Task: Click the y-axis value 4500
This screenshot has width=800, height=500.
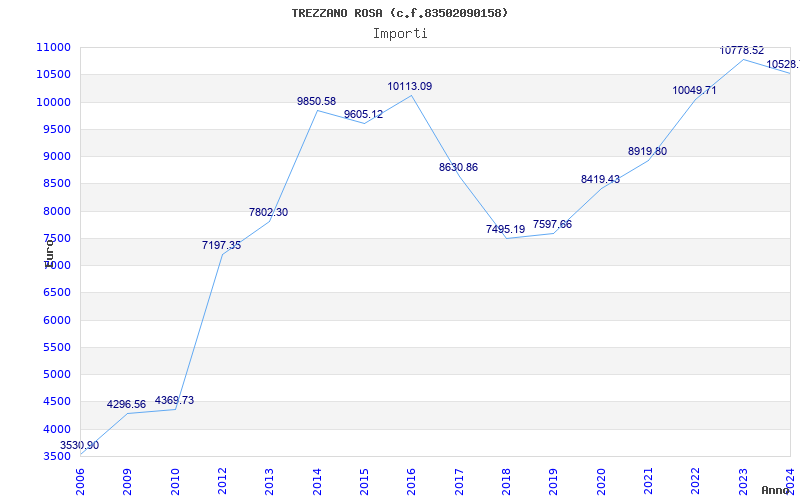Action: click(x=57, y=402)
